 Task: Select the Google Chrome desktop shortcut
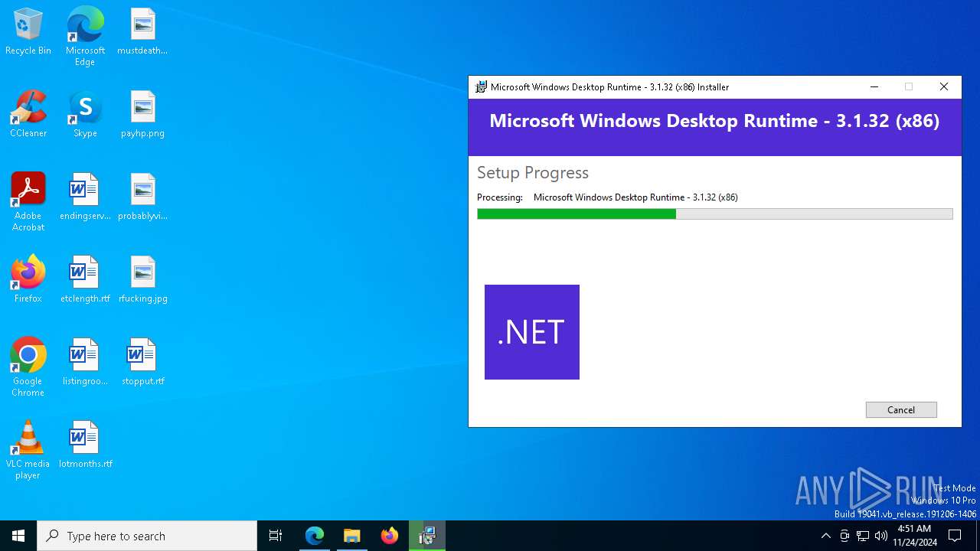click(28, 367)
